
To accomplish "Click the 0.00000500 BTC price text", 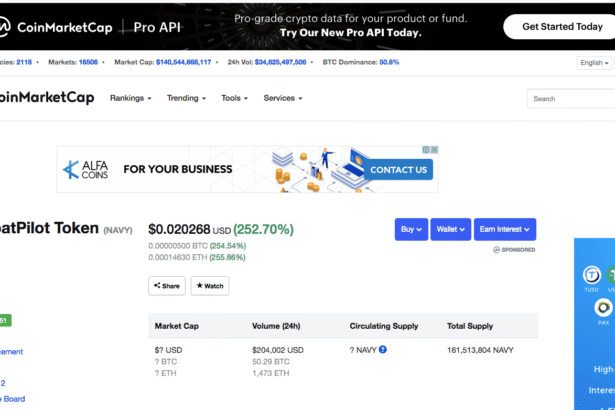I will coord(178,246).
